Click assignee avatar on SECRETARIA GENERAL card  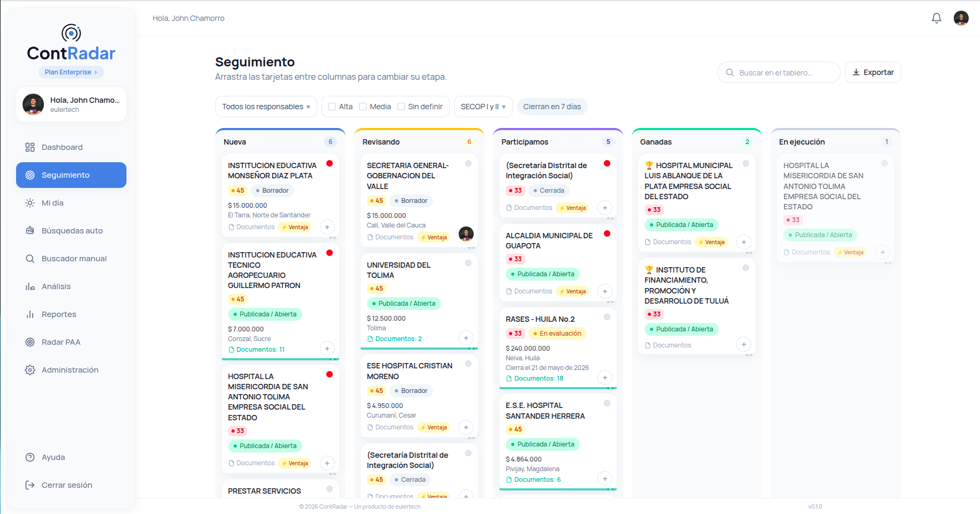pos(466,234)
